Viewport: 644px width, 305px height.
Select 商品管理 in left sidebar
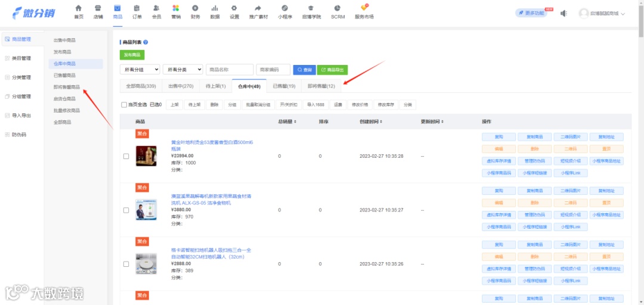(22, 39)
